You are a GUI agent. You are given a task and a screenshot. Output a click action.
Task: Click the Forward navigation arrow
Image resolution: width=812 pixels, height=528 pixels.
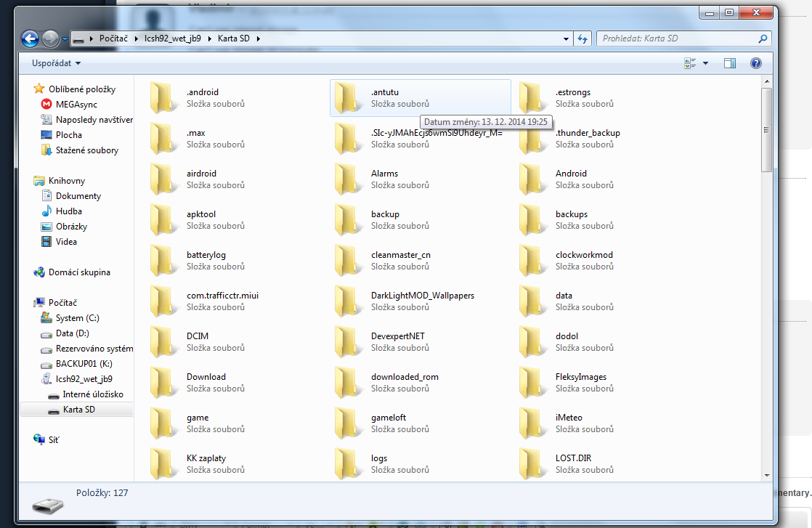tap(50, 38)
